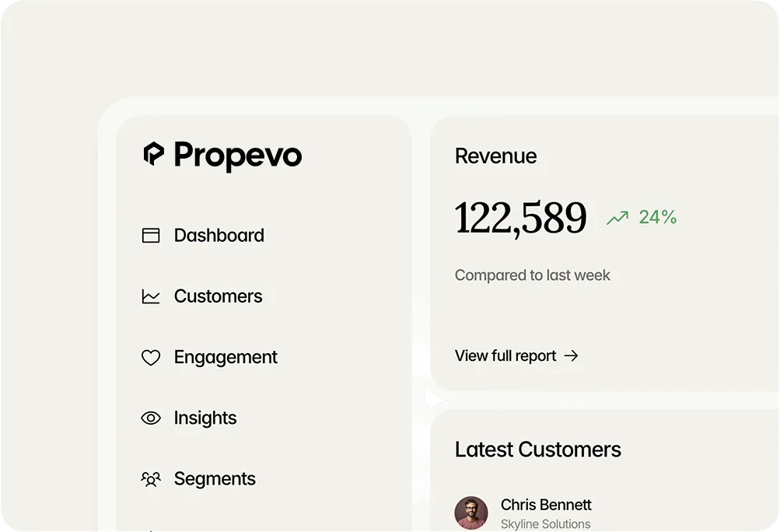Click the 24% growth indicator
This screenshot has width=780, height=532.
(658, 218)
